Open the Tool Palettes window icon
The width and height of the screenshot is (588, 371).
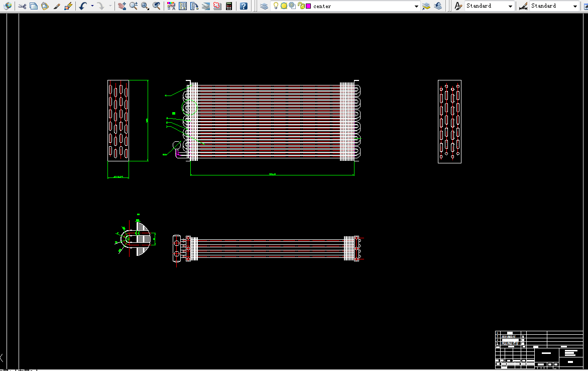pyautogui.click(x=194, y=6)
